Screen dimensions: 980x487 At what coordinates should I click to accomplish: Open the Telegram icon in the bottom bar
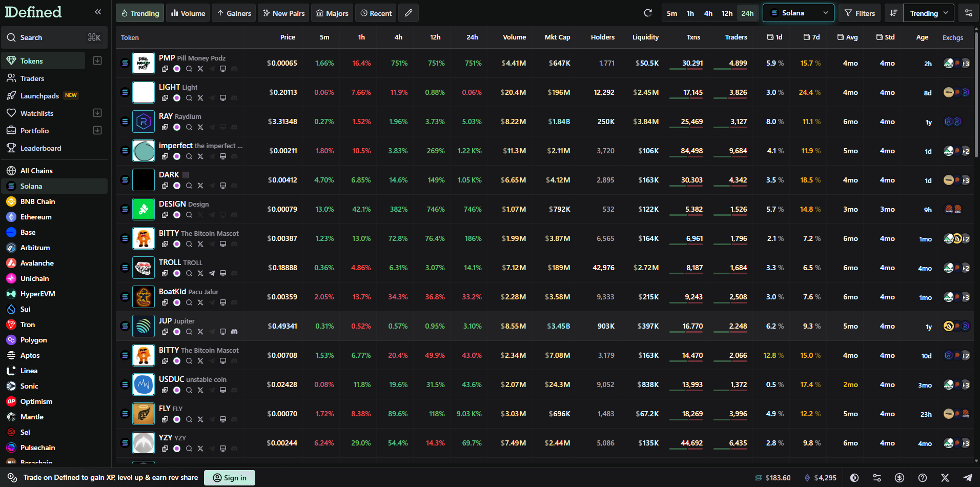click(x=967, y=478)
